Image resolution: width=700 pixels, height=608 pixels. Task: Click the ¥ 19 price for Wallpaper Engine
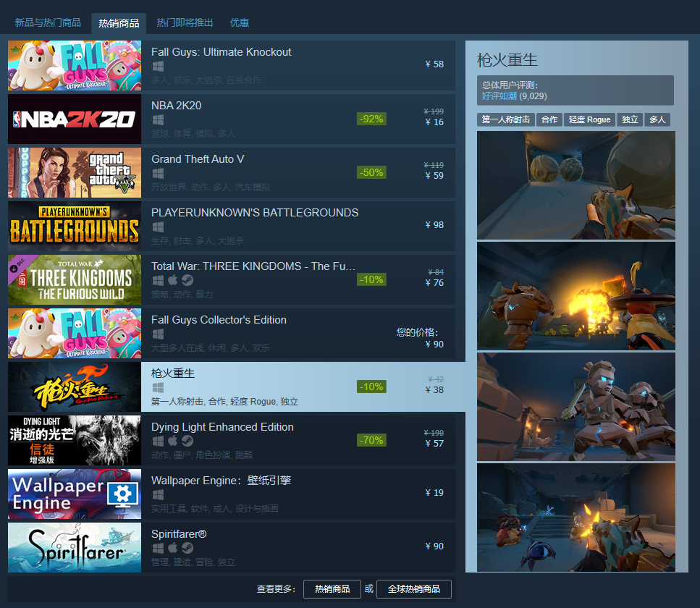coord(434,493)
